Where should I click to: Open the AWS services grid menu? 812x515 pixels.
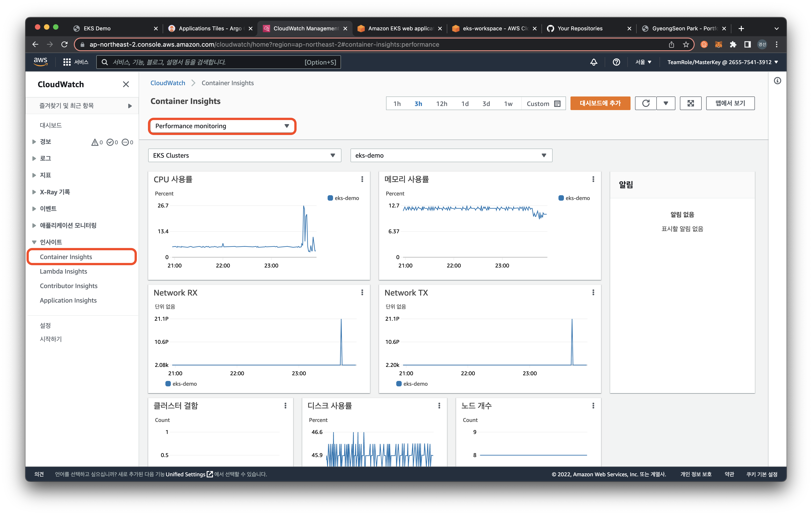pos(67,62)
